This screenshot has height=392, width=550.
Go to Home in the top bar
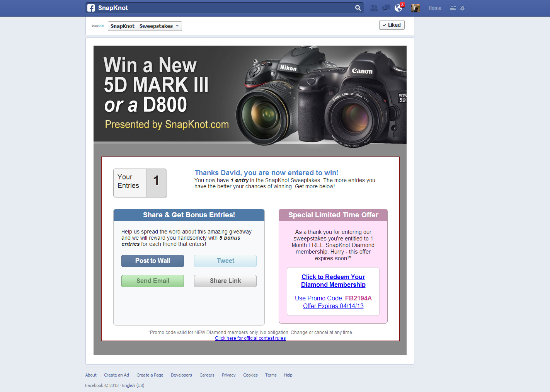[435, 8]
